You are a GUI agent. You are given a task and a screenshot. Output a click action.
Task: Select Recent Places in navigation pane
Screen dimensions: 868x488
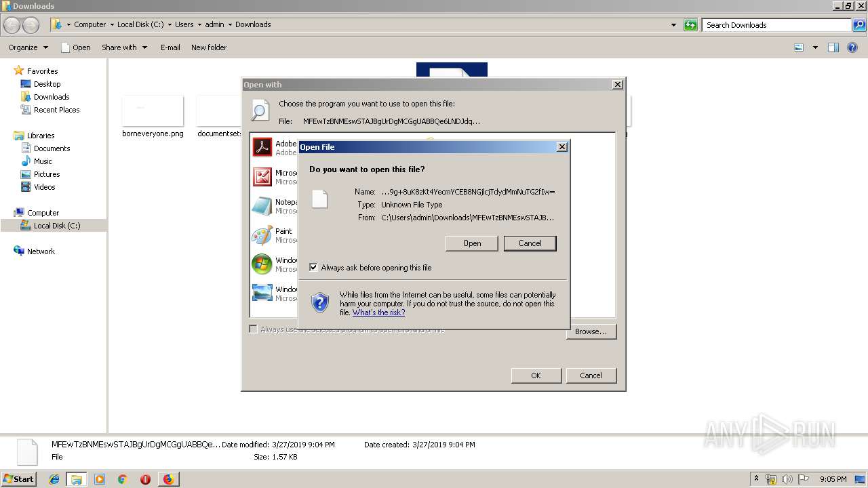[56, 110]
